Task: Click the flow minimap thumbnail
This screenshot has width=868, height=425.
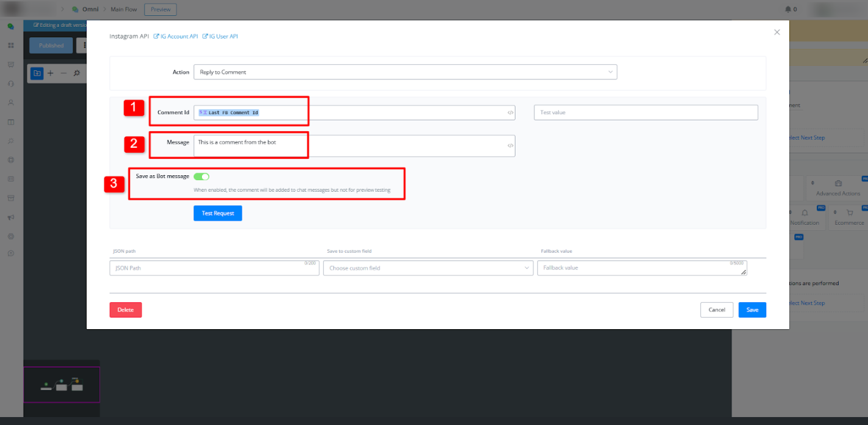Action: click(x=61, y=384)
